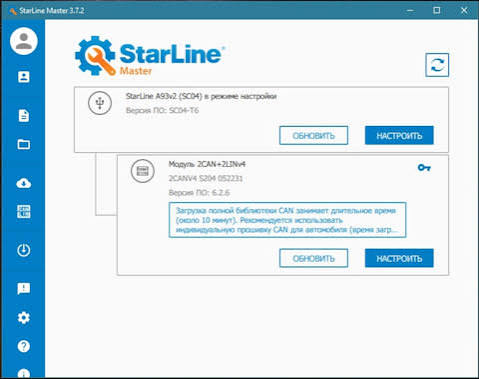Open the user profile avatar
The height and width of the screenshot is (379, 479).
[24, 41]
